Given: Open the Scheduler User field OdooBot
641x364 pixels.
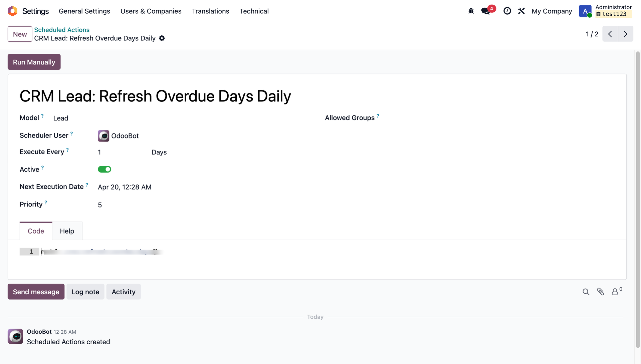Looking at the screenshot, I should click(125, 136).
